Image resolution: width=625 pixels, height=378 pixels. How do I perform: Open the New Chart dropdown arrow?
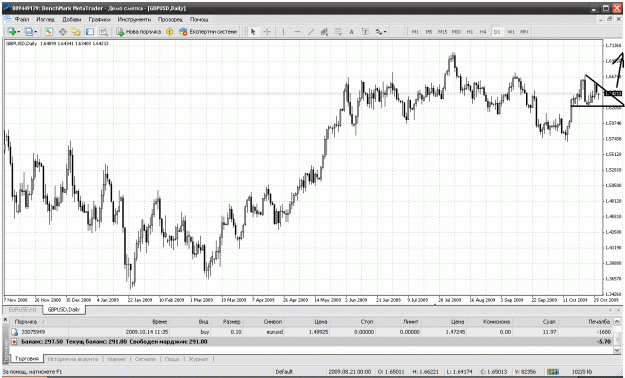(18, 32)
